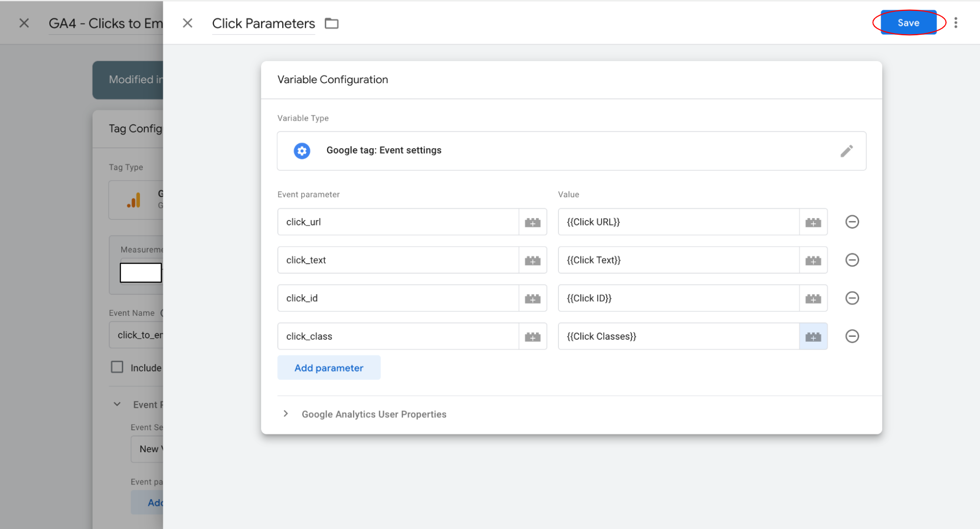Image resolution: width=980 pixels, height=529 pixels.
Task: Remove the click_id parameter row
Action: [x=852, y=298]
